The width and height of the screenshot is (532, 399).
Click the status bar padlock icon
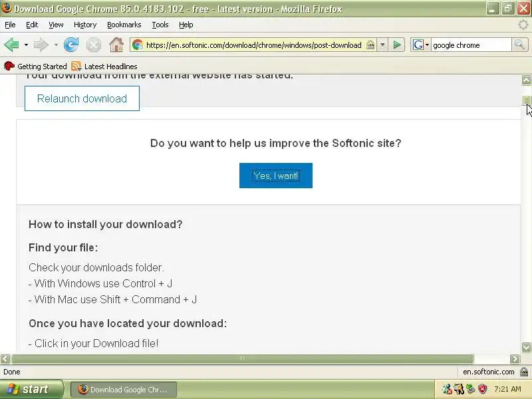pos(524,372)
